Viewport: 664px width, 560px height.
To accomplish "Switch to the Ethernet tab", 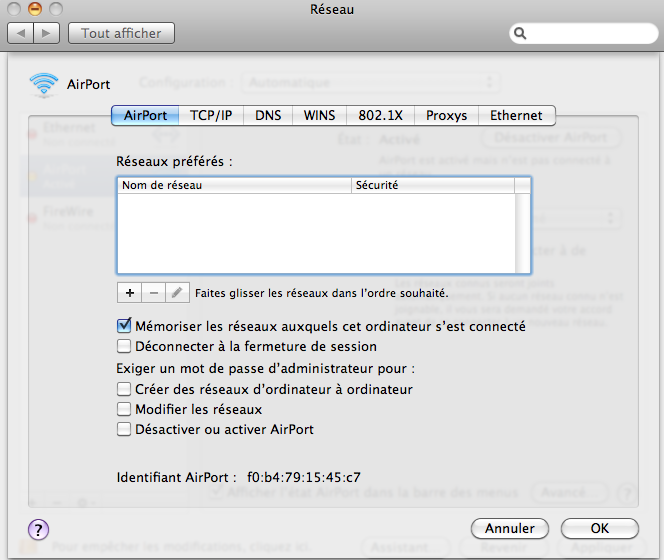I will (x=516, y=115).
